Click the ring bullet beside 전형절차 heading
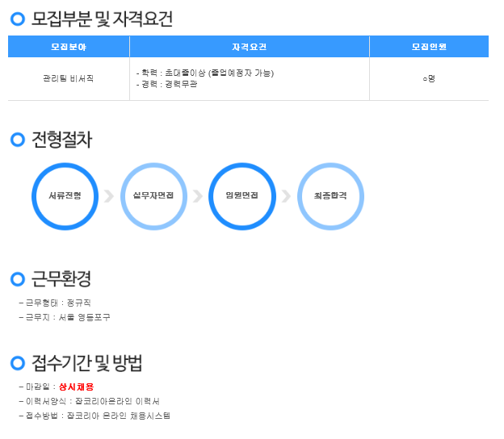Viewport: 504px width, 439px height. point(18,140)
